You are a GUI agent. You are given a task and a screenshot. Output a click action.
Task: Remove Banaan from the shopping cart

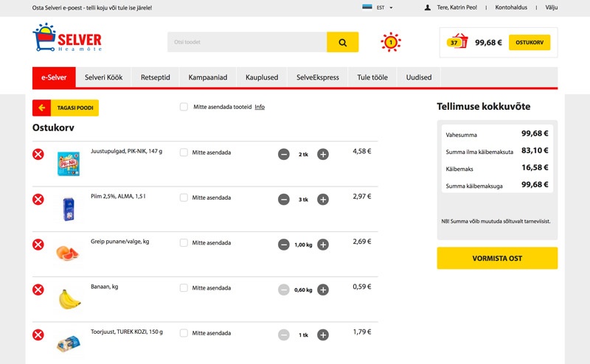[38, 290]
